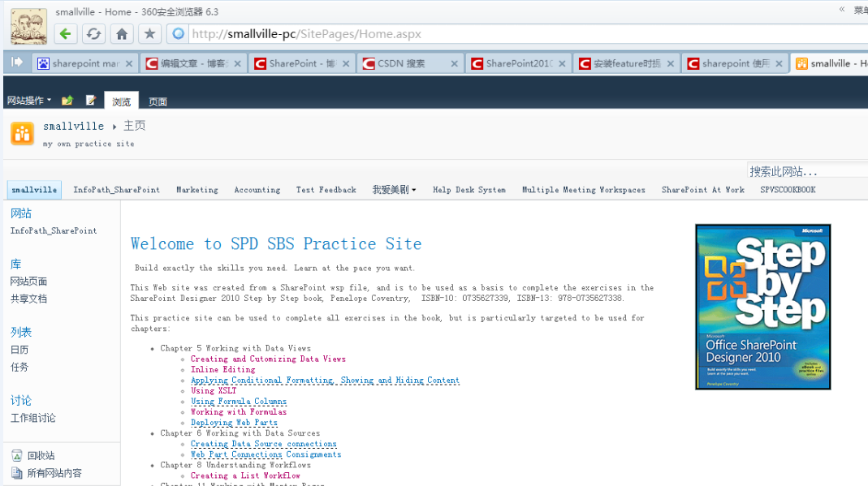
Task: Close the 'SharePoint - 博' tab
Action: pos(346,63)
